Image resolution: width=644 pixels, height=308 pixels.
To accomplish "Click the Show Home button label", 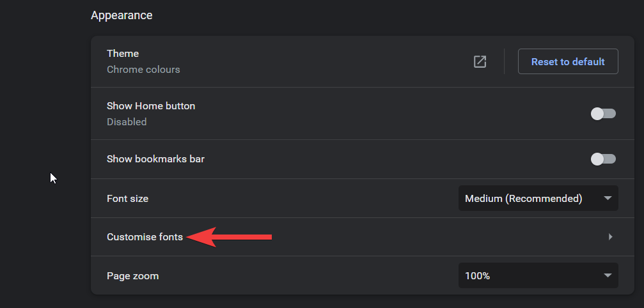I will tap(151, 106).
